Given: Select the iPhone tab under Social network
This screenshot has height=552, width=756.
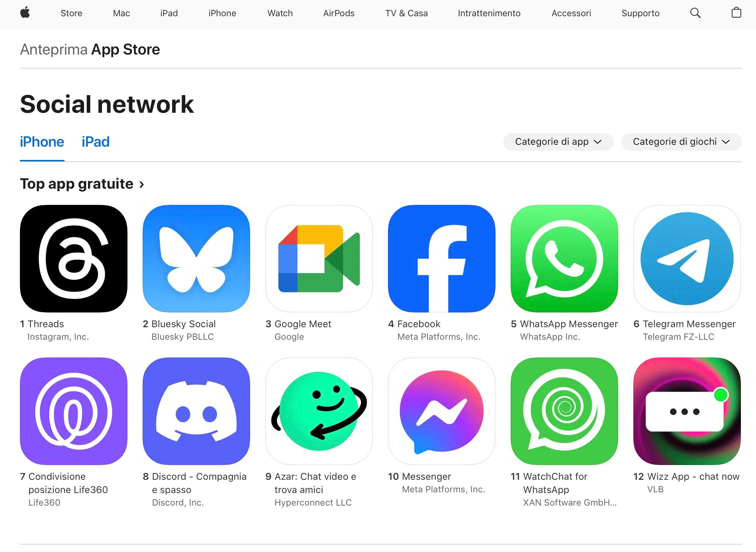Looking at the screenshot, I should 42,142.
